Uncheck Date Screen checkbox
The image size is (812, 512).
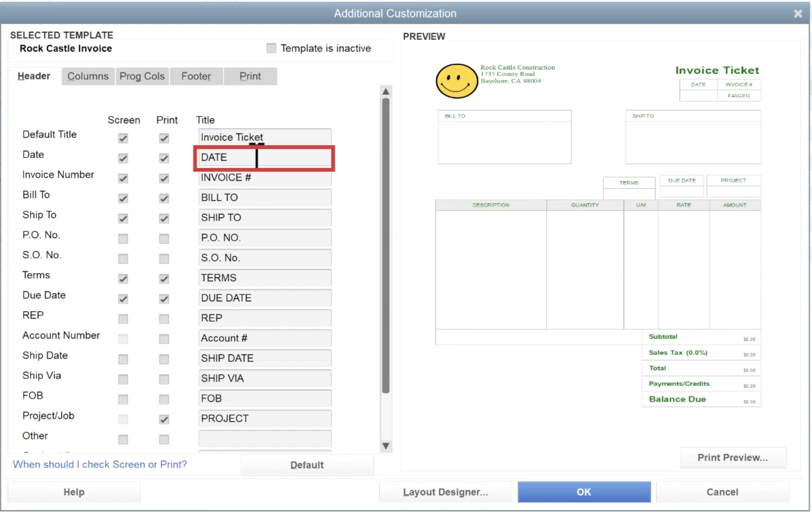[x=123, y=158]
